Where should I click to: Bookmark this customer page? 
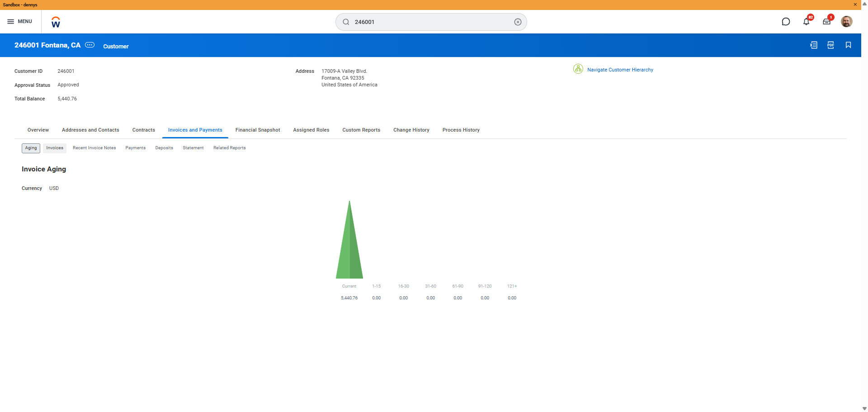[848, 45]
